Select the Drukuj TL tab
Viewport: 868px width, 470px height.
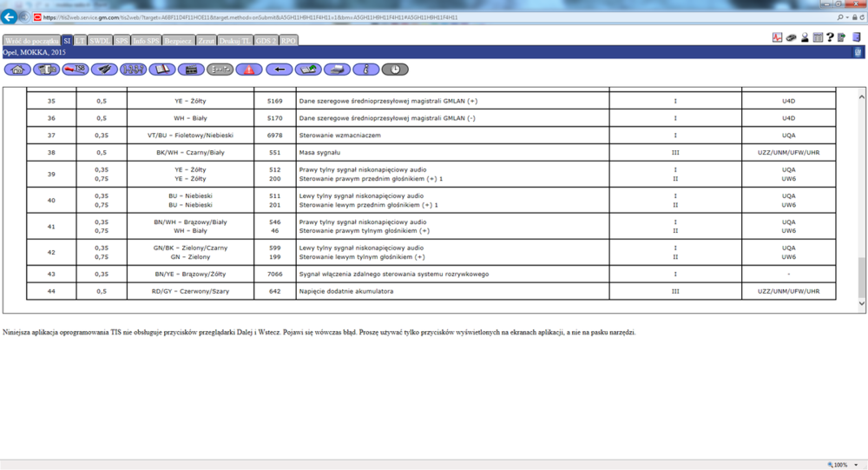pyautogui.click(x=235, y=41)
